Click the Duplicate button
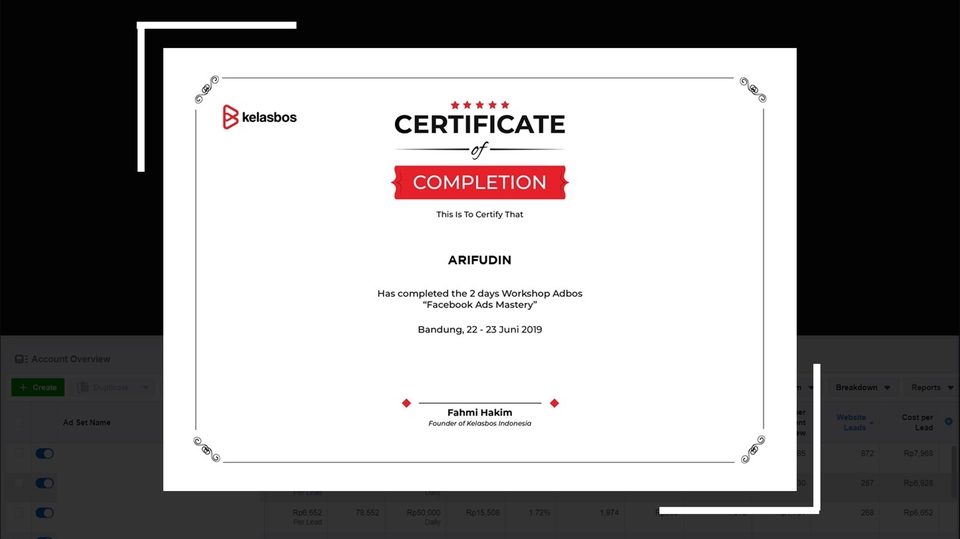Viewport: 960px width, 539px height. pyautogui.click(x=103, y=387)
